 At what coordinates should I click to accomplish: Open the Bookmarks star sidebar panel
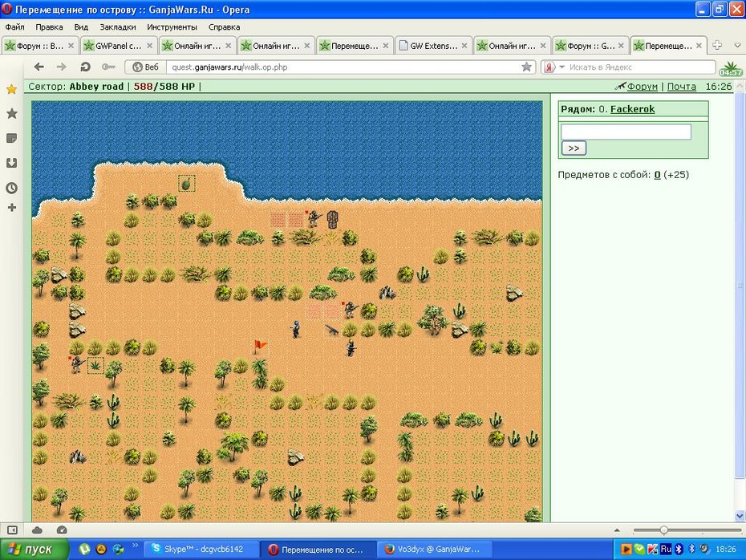[x=12, y=113]
